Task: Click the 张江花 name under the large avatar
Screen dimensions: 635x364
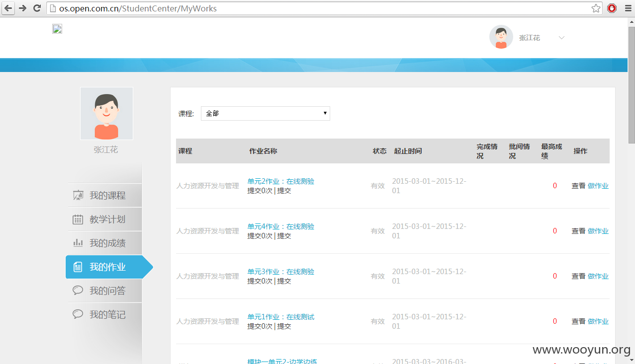Action: pos(106,149)
